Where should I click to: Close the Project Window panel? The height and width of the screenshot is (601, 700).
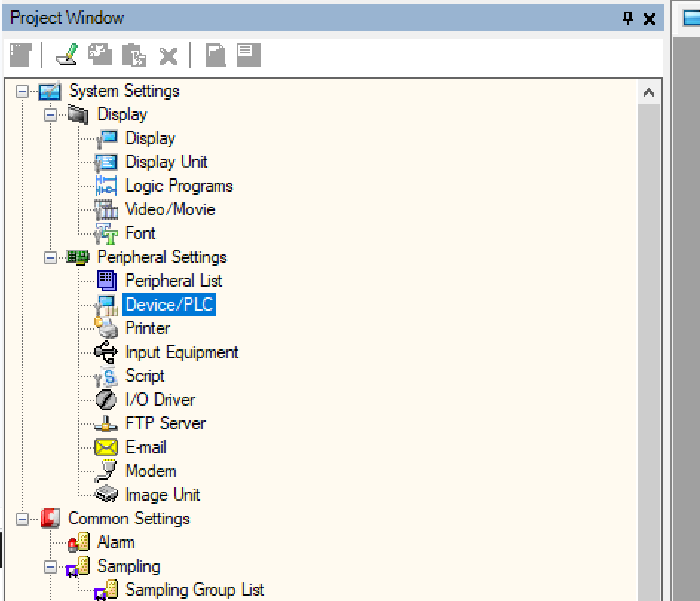[650, 19]
